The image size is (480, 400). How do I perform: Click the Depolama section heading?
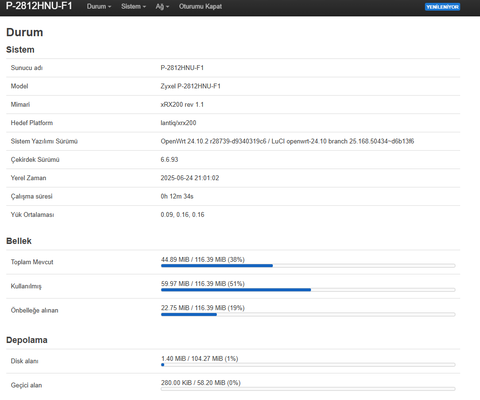coord(27,340)
